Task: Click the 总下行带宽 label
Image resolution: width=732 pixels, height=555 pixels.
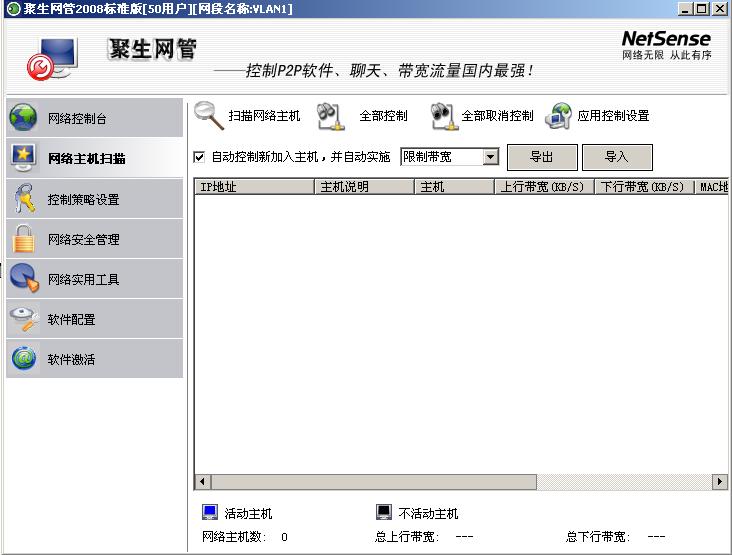Action: click(598, 537)
